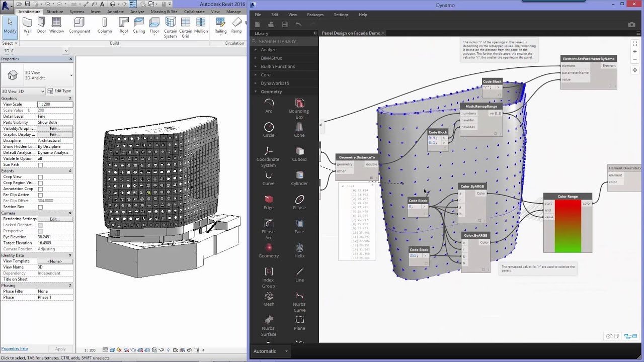The width and height of the screenshot is (644, 362).
Task: Click Edit button for Graphic Display
Action: tap(54, 135)
